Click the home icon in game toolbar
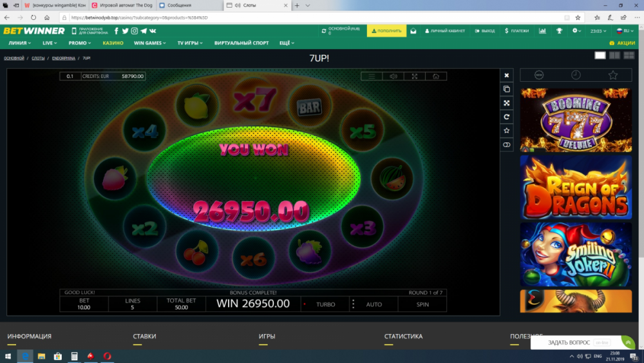This screenshot has height=363, width=644. coord(436,76)
